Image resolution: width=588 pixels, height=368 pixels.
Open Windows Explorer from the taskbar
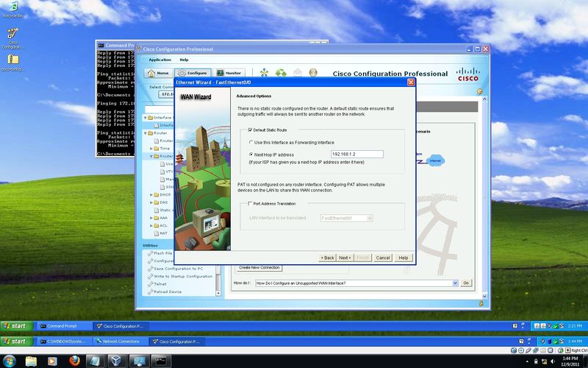32,361
